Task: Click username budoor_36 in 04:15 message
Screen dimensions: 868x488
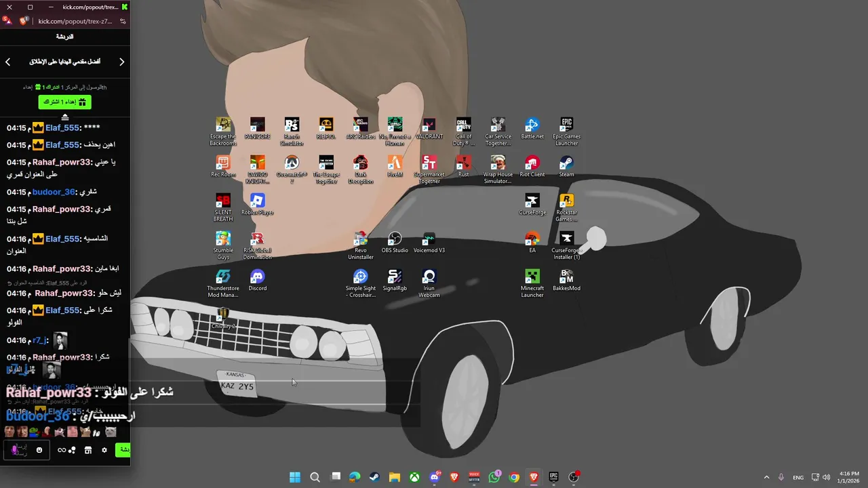Action: coord(54,192)
